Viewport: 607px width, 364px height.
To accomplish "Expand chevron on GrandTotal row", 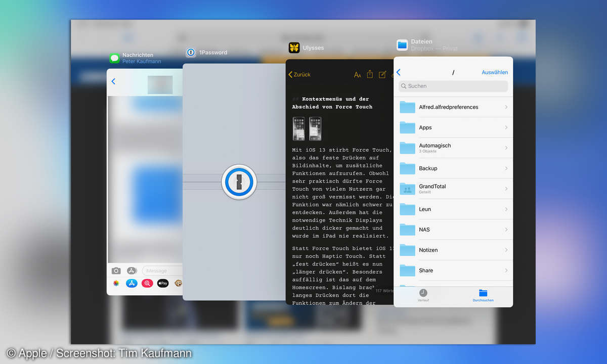I will pyautogui.click(x=506, y=189).
